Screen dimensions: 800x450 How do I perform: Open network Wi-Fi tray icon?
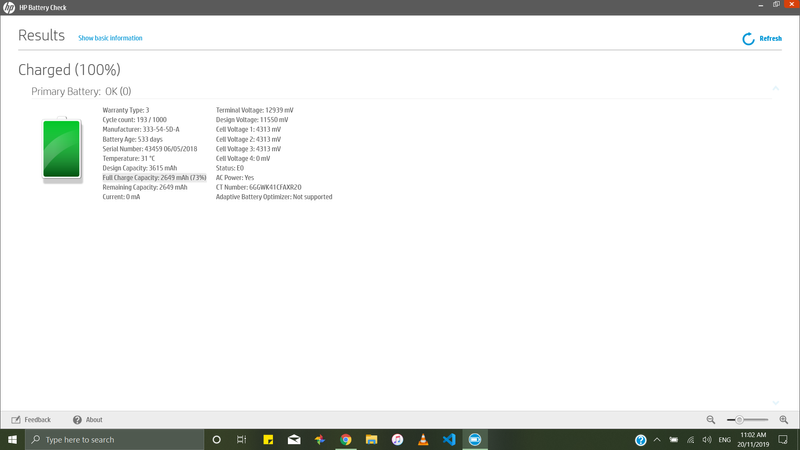[x=690, y=439]
